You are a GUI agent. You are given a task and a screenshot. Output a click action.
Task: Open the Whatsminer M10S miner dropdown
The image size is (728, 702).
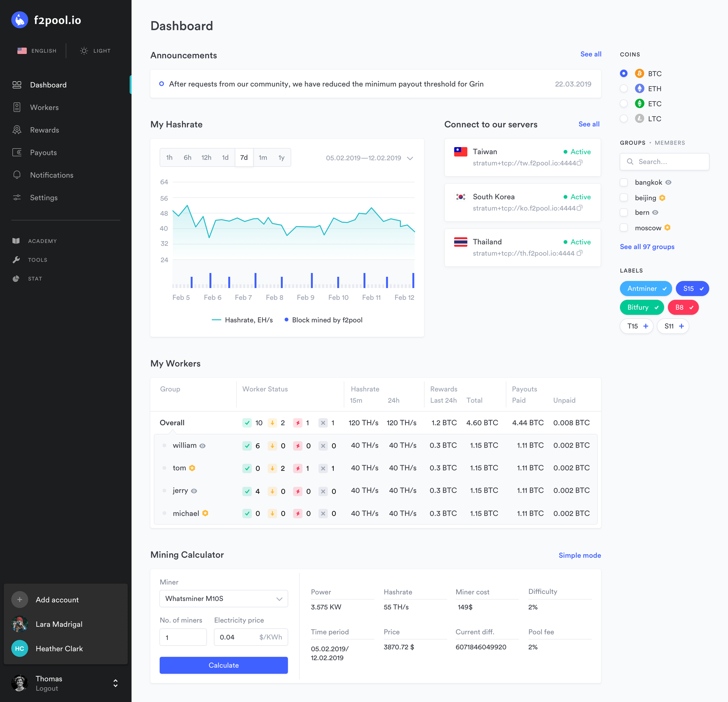tap(223, 598)
